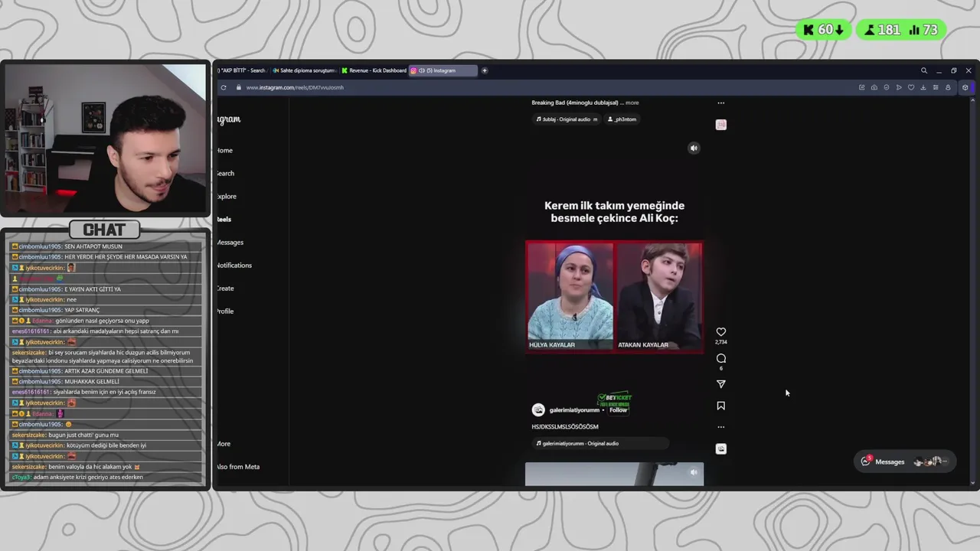The image size is (980, 551).
Task: Click chat message 'YAP SATRANÇ'
Action: pyautogui.click(x=82, y=310)
